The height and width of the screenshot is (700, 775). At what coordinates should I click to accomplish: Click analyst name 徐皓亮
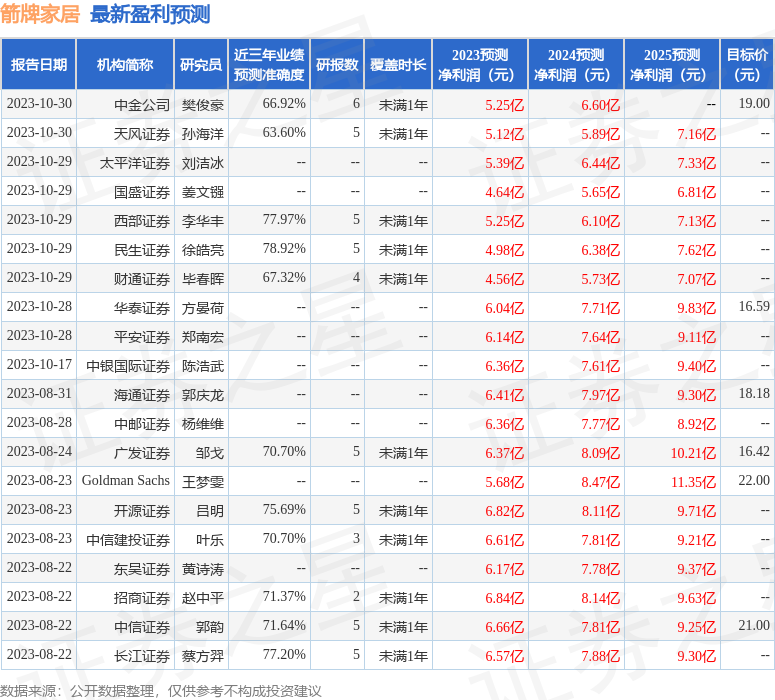point(203,250)
